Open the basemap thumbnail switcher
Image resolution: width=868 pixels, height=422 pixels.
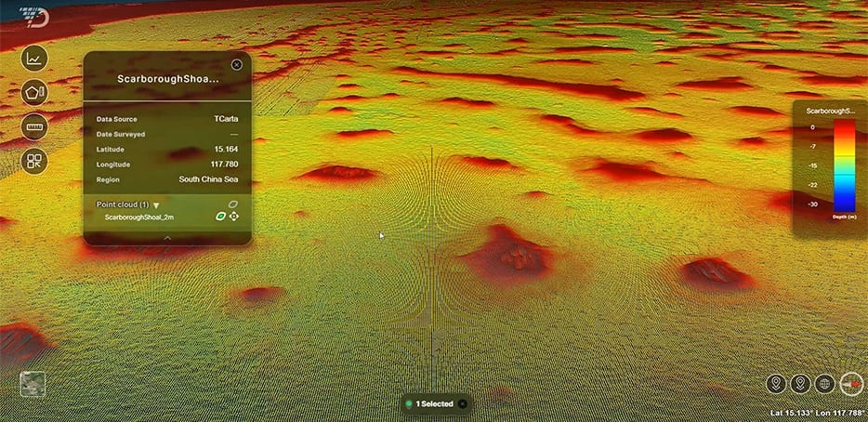(x=33, y=384)
